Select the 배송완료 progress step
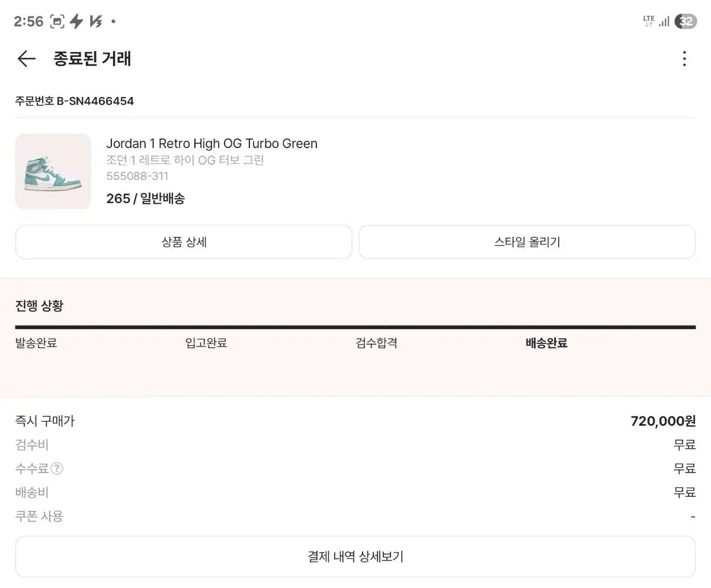Viewport: 711px width, 588px height. click(x=546, y=343)
